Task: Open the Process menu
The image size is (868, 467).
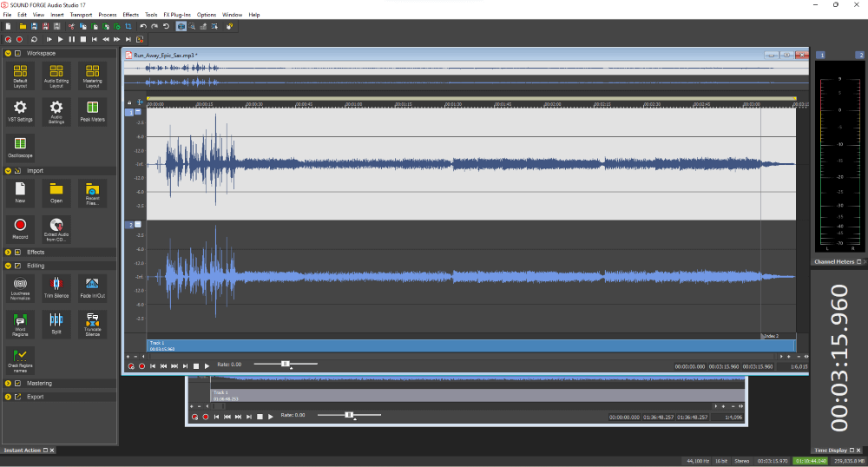Action: pyautogui.click(x=108, y=15)
